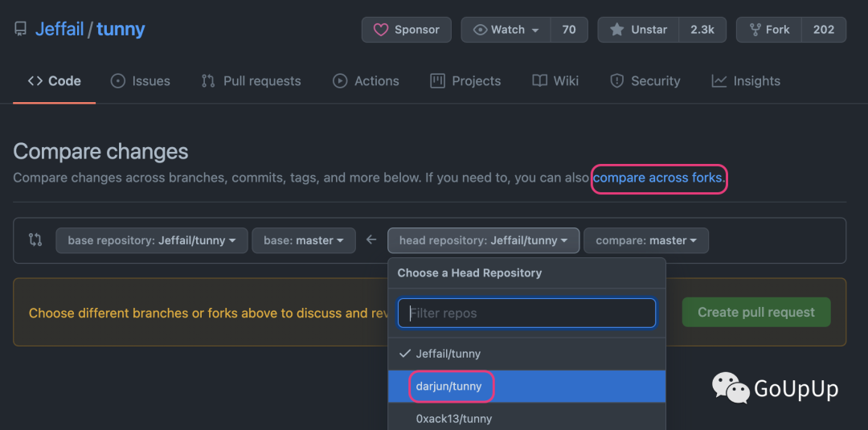Collapse the head repository: Jeffail/tunny dropdown
The width and height of the screenshot is (868, 430).
click(483, 241)
